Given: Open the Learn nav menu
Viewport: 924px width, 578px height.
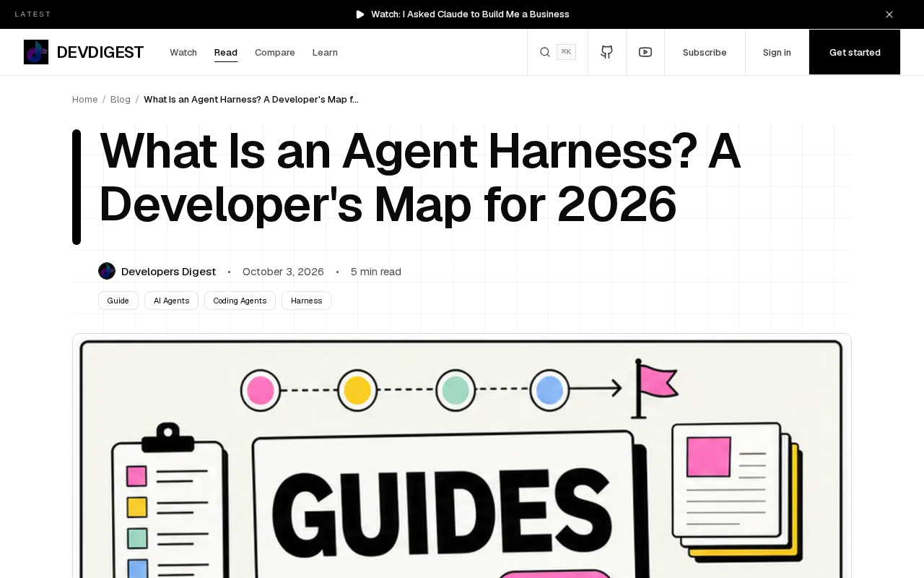Looking at the screenshot, I should tap(325, 52).
